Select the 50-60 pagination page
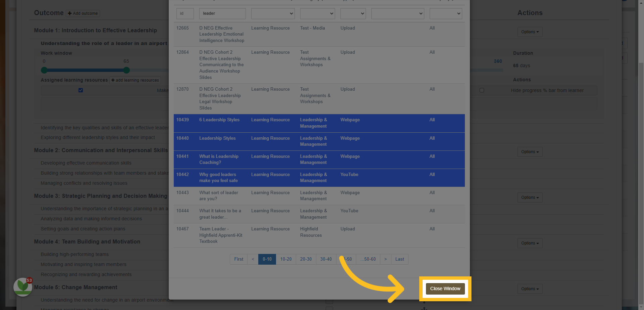 [368, 259]
